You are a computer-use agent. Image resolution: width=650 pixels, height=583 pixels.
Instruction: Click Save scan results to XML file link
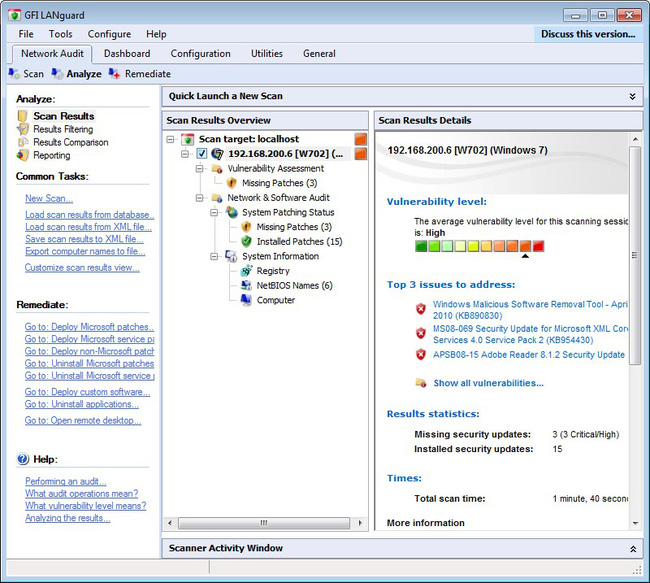84,239
